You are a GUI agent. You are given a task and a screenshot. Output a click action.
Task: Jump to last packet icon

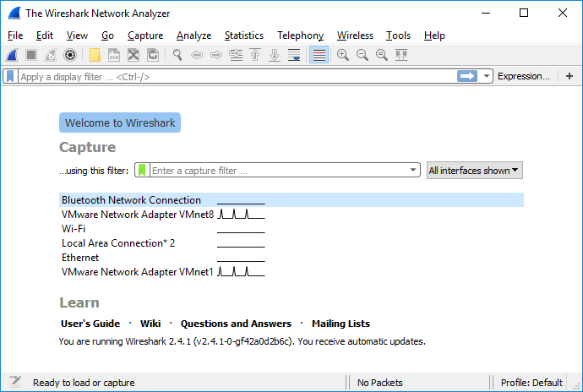point(275,55)
